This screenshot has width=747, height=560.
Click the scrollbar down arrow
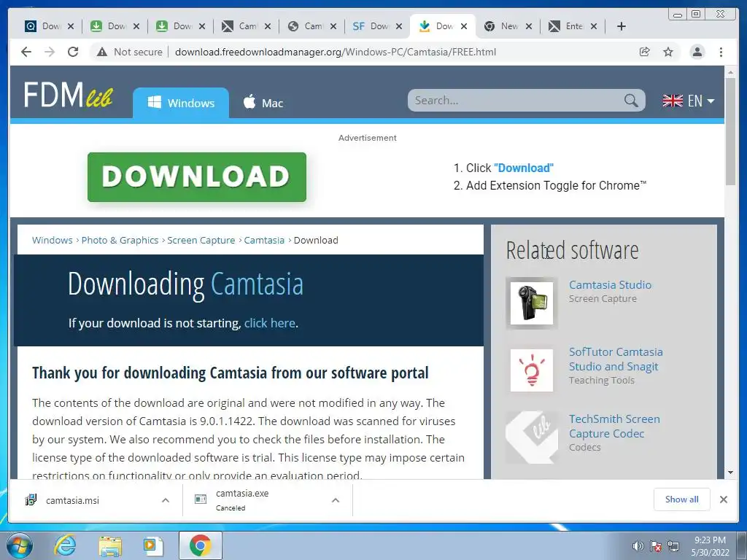[x=730, y=472]
